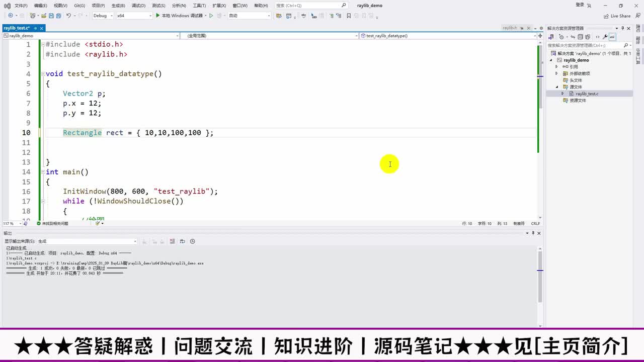644x362 pixels.
Task: Open the Git(G) menu
Action: (x=79, y=6)
